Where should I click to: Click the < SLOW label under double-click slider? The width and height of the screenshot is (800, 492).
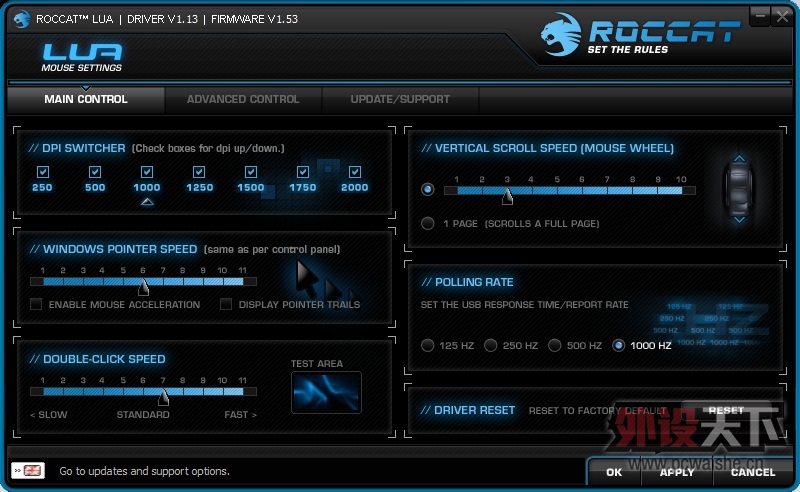coord(48,414)
